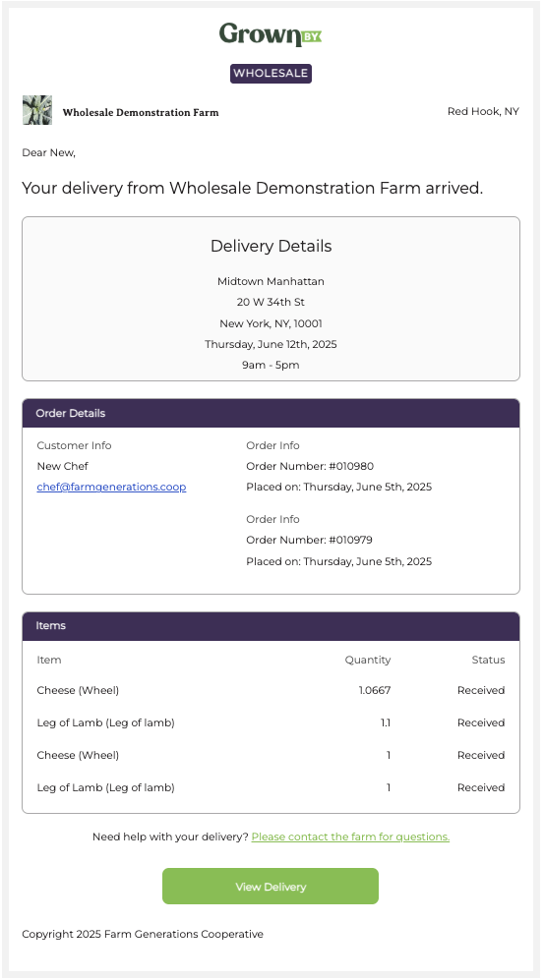
Task: Click the Delivery Details heading
Action: click(271, 247)
